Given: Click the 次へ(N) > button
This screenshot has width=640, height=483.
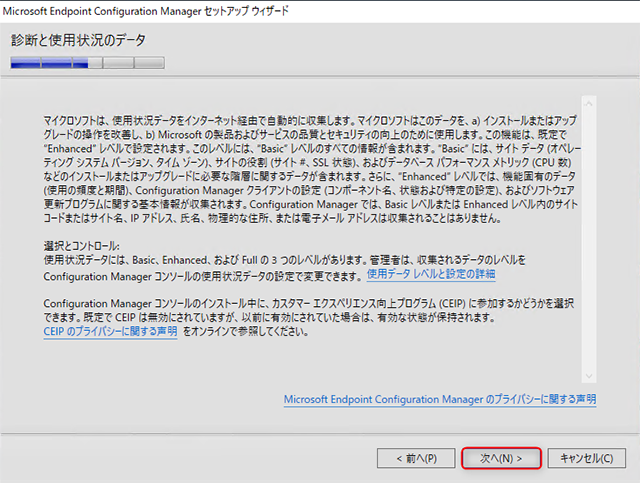Looking at the screenshot, I should coord(502,457).
